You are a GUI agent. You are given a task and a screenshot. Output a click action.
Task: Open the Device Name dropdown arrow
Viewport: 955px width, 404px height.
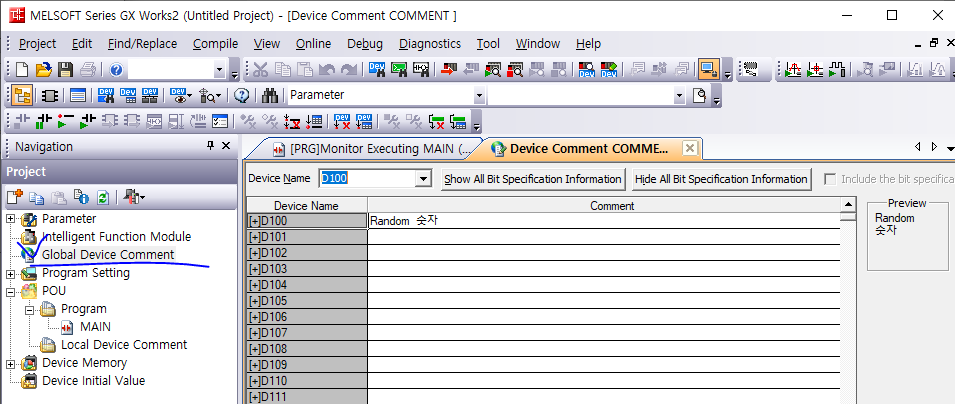click(x=423, y=179)
